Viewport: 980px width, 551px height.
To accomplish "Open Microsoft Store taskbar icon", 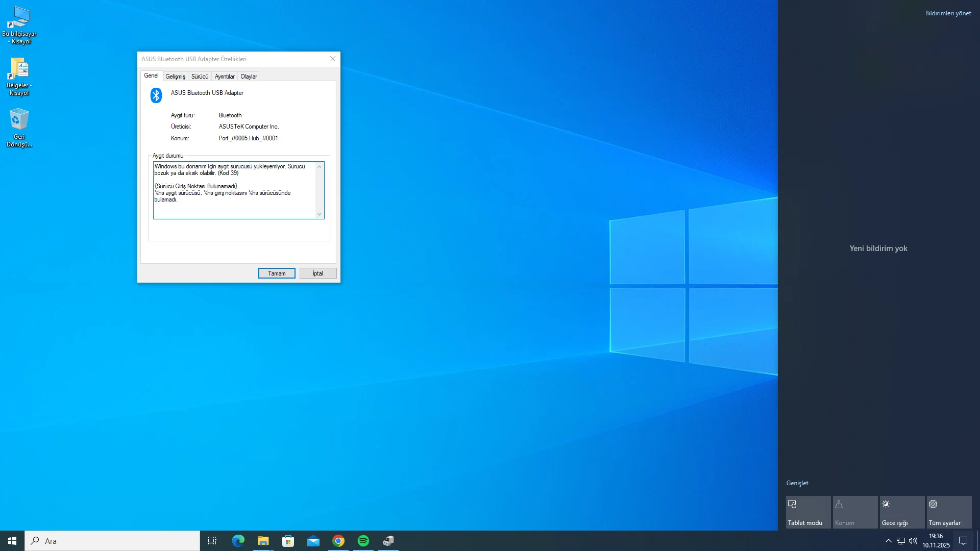I will [288, 541].
